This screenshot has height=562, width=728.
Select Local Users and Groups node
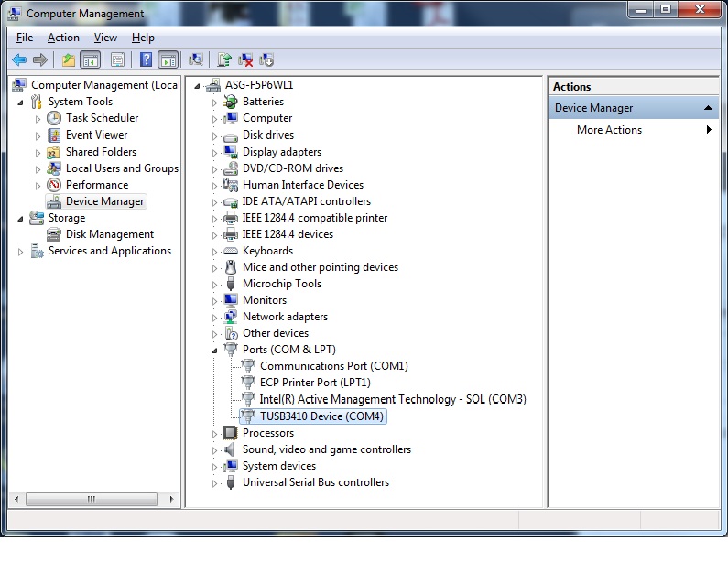pos(122,168)
